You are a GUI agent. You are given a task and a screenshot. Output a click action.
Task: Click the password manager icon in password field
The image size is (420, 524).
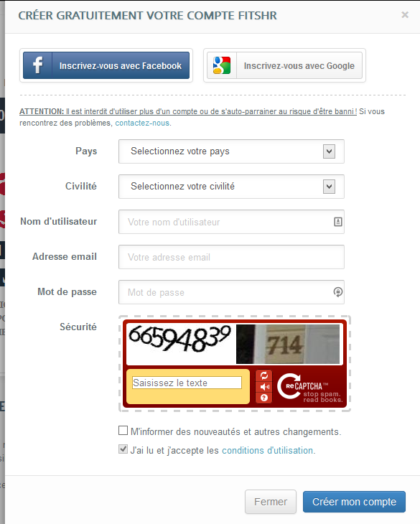point(338,292)
